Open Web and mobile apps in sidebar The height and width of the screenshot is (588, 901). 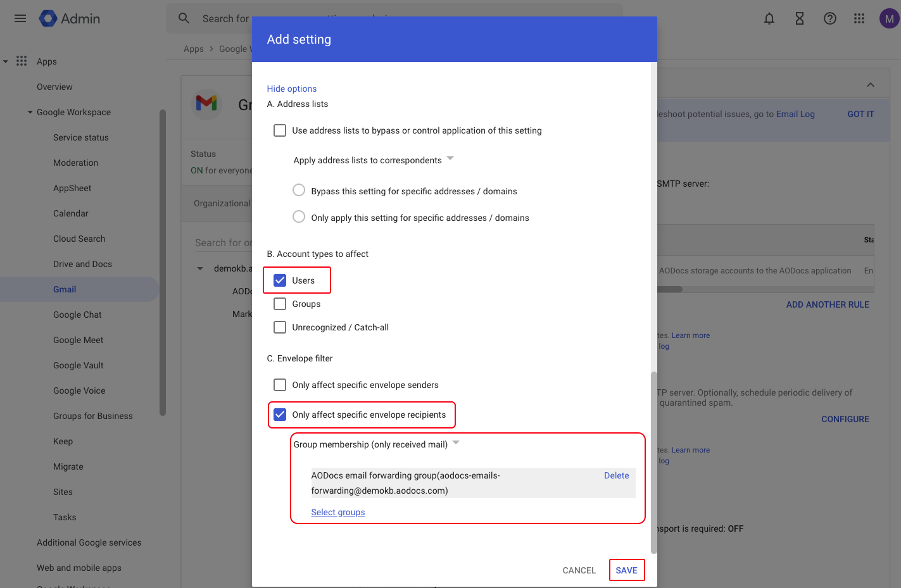[x=79, y=568]
